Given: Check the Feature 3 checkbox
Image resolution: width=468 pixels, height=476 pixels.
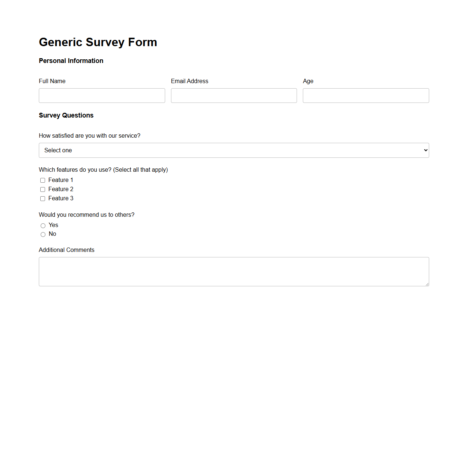Looking at the screenshot, I should coord(42,198).
